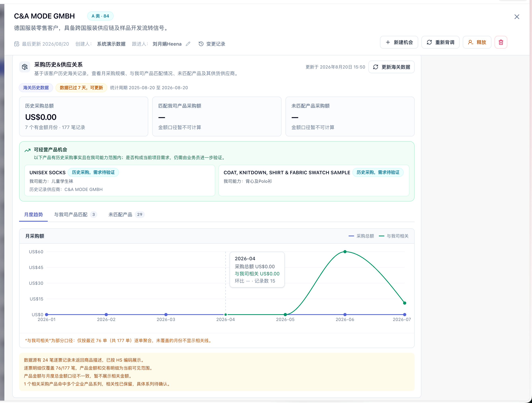Select the 匹配我司产品采购额 card
The width and height of the screenshot is (532, 403).
tap(217, 116)
